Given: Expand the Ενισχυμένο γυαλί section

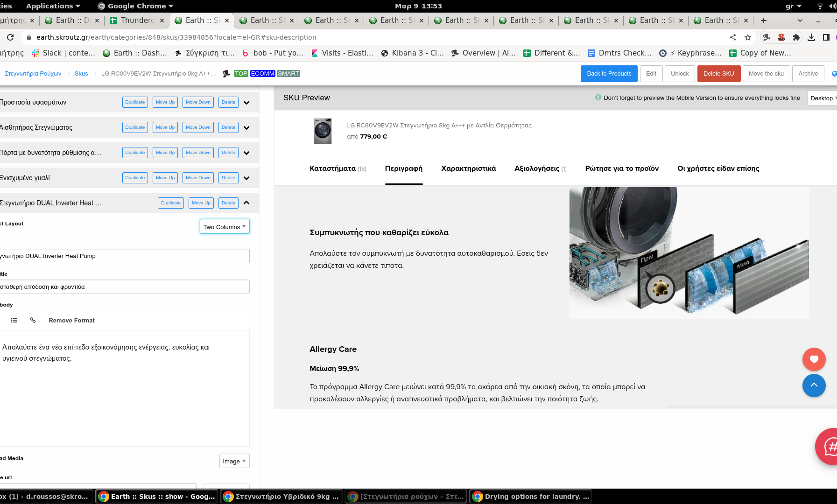Looking at the screenshot, I should (x=246, y=178).
